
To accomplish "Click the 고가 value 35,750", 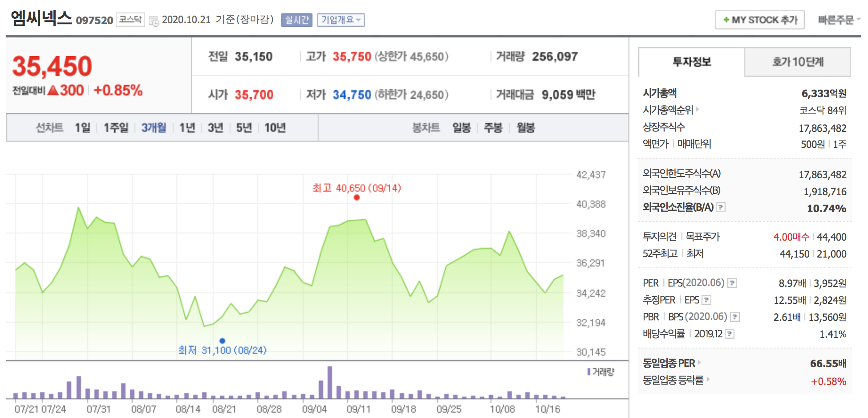I will tap(352, 57).
